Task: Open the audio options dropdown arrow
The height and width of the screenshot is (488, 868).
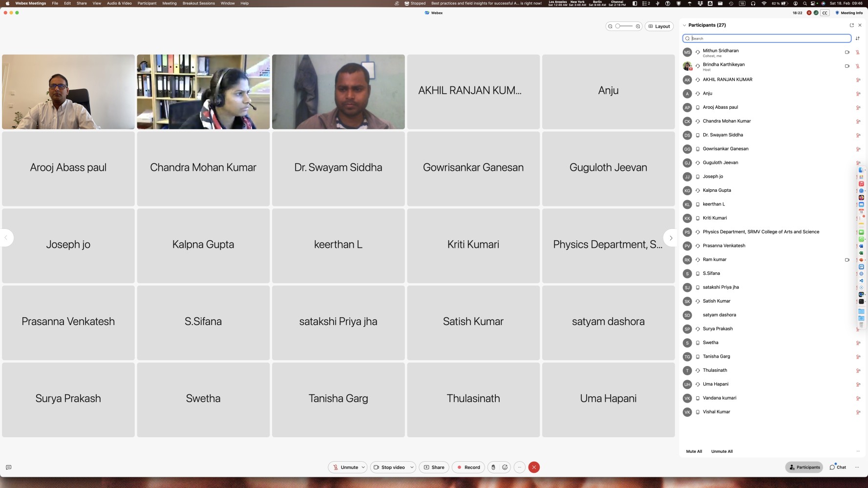Action: (363, 468)
